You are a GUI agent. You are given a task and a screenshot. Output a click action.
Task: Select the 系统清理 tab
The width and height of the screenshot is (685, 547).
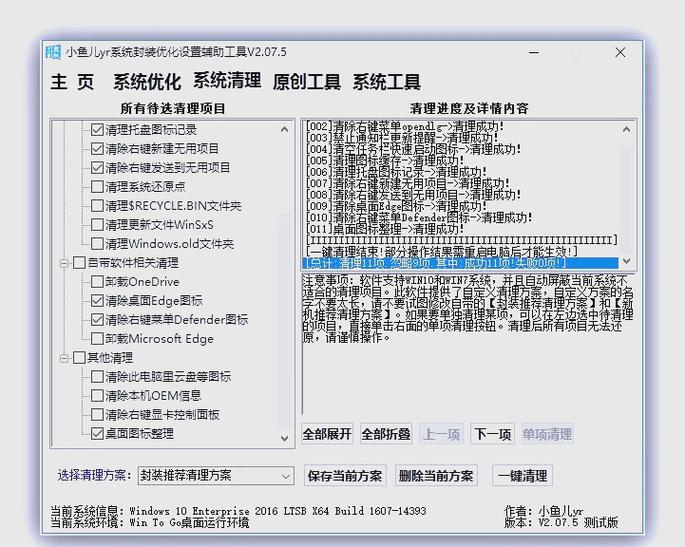227,80
